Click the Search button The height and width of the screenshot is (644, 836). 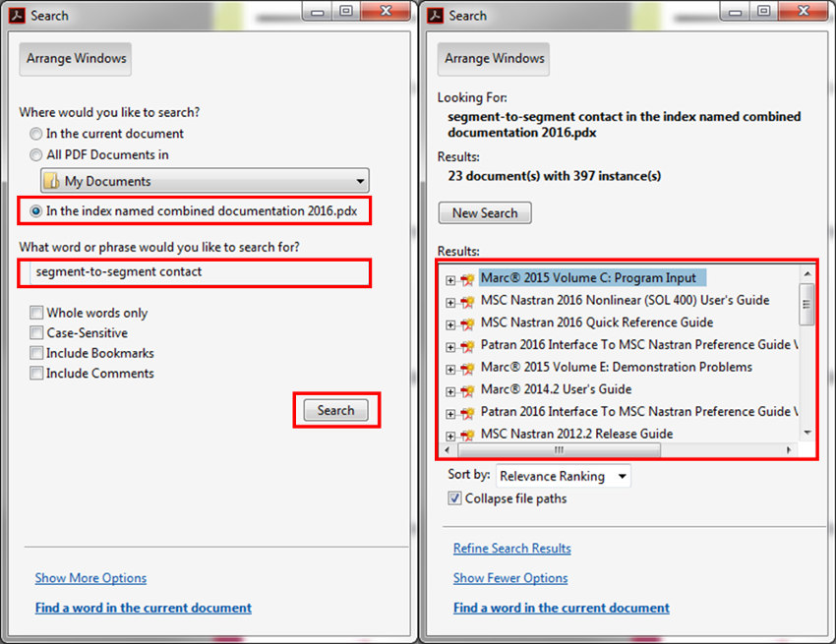pyautogui.click(x=335, y=410)
